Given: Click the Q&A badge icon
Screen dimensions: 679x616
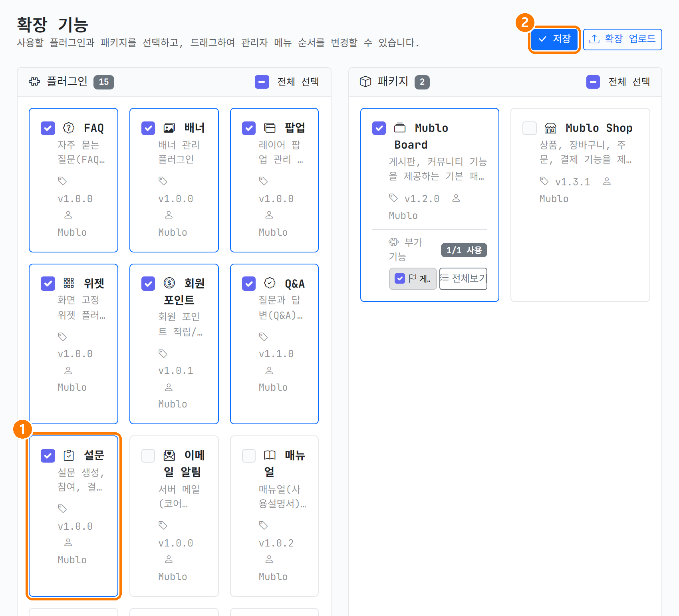Looking at the screenshot, I should pyautogui.click(x=270, y=283).
